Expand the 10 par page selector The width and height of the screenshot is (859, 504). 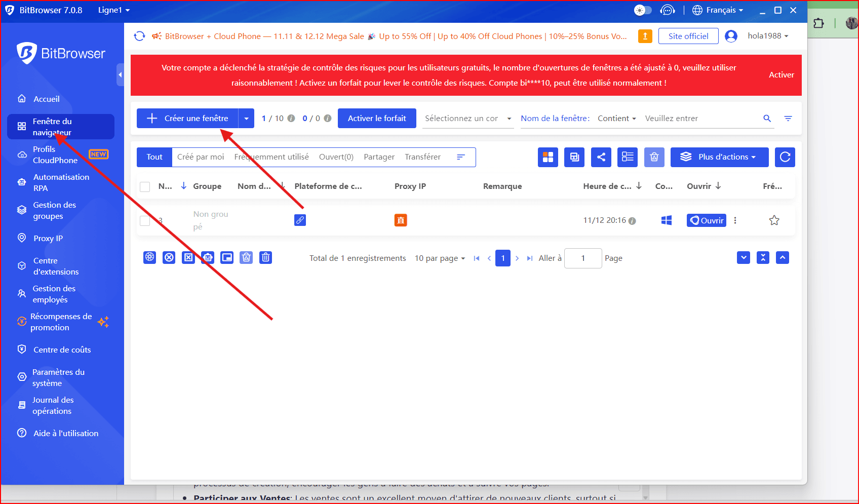[440, 258]
